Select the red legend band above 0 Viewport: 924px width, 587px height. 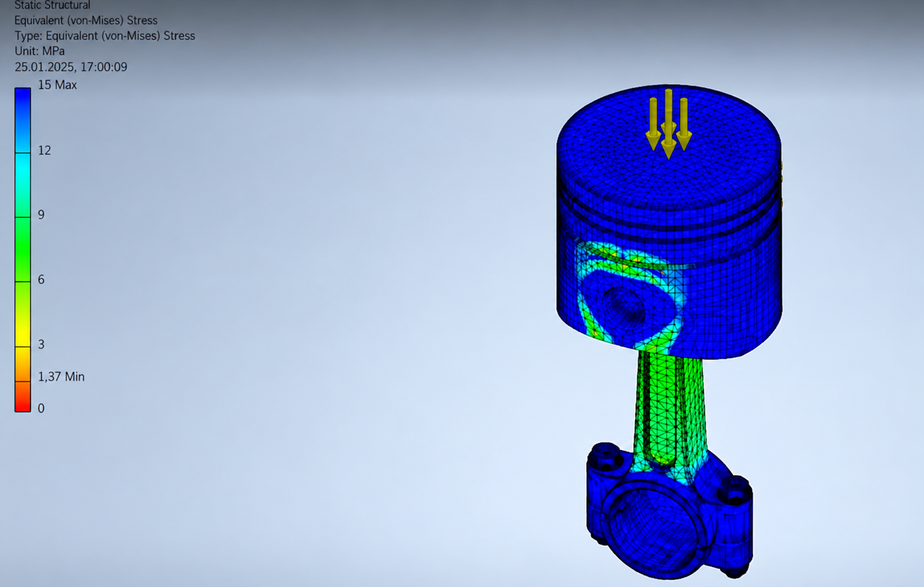[x=22, y=397]
